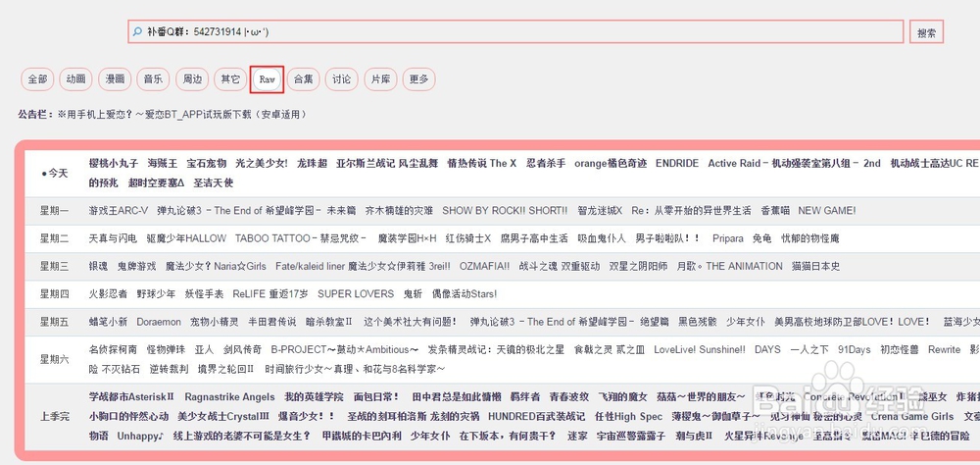Open 宝石宠物 in today's list

point(206,164)
